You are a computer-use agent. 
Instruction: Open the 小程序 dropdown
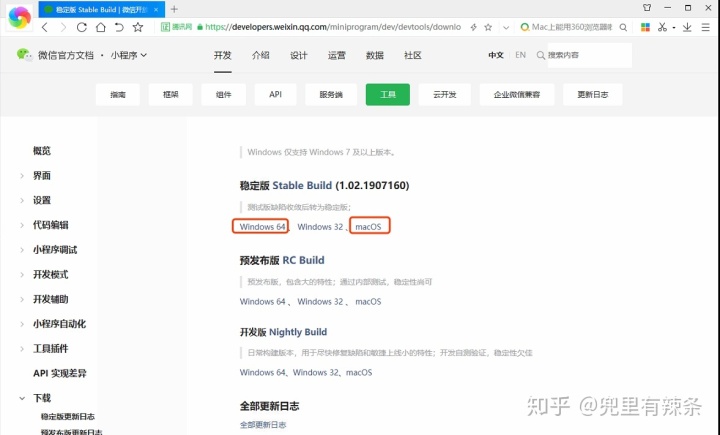[x=129, y=55]
